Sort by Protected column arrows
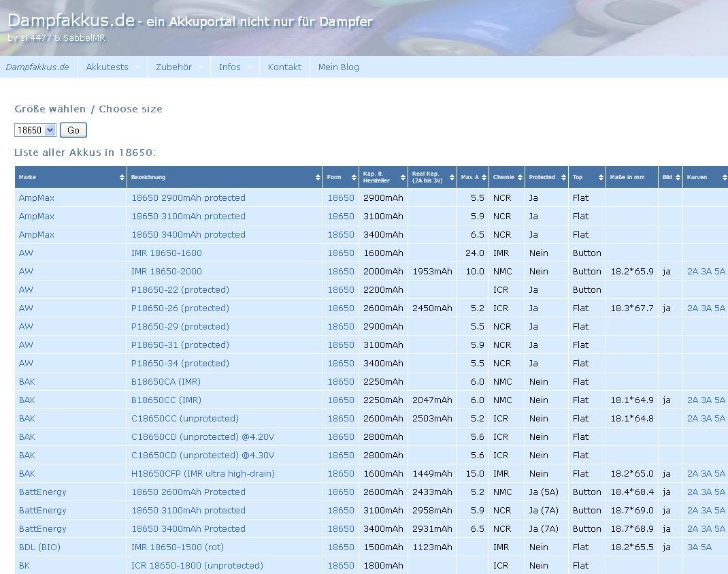Screen dimensions: 728x574 coord(563,177)
